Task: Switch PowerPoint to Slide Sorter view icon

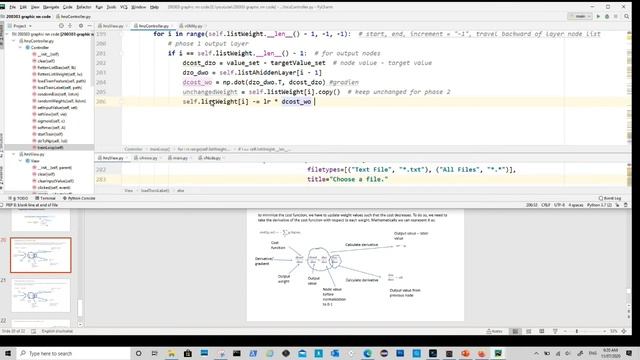Action: (529, 331)
